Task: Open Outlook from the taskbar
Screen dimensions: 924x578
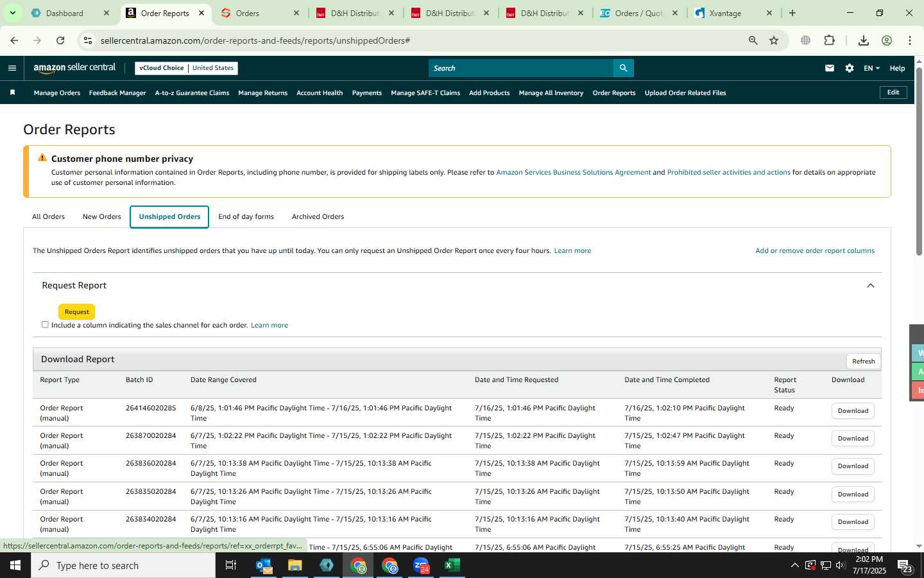Action: pyautogui.click(x=264, y=565)
